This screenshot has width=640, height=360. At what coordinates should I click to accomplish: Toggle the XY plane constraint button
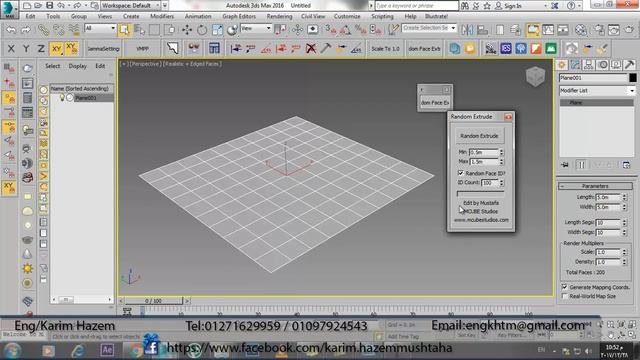(56, 49)
